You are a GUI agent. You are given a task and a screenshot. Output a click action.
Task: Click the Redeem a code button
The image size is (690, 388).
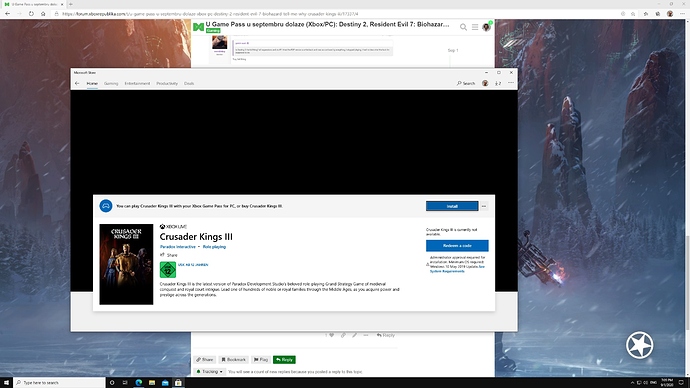coord(457,245)
